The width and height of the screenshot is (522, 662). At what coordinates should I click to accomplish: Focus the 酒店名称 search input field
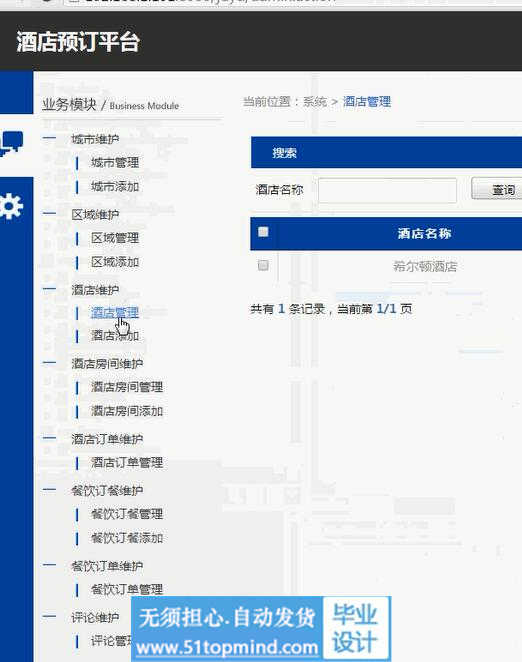point(387,190)
